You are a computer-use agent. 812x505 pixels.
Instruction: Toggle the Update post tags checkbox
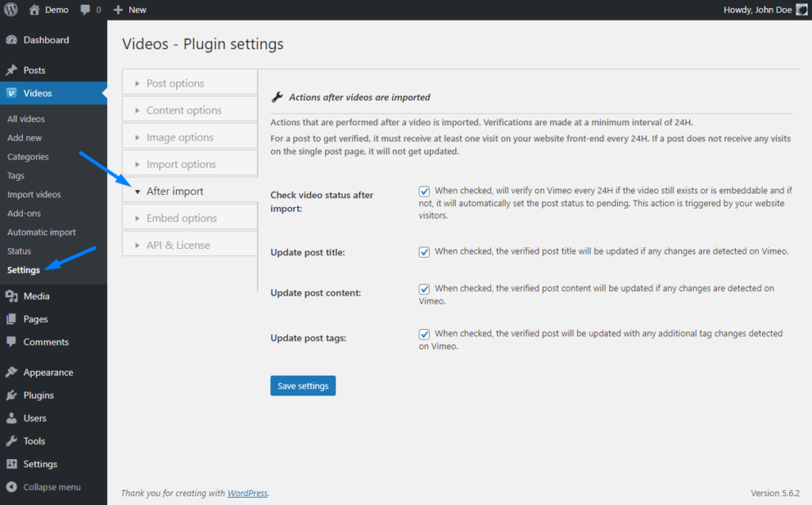point(424,334)
